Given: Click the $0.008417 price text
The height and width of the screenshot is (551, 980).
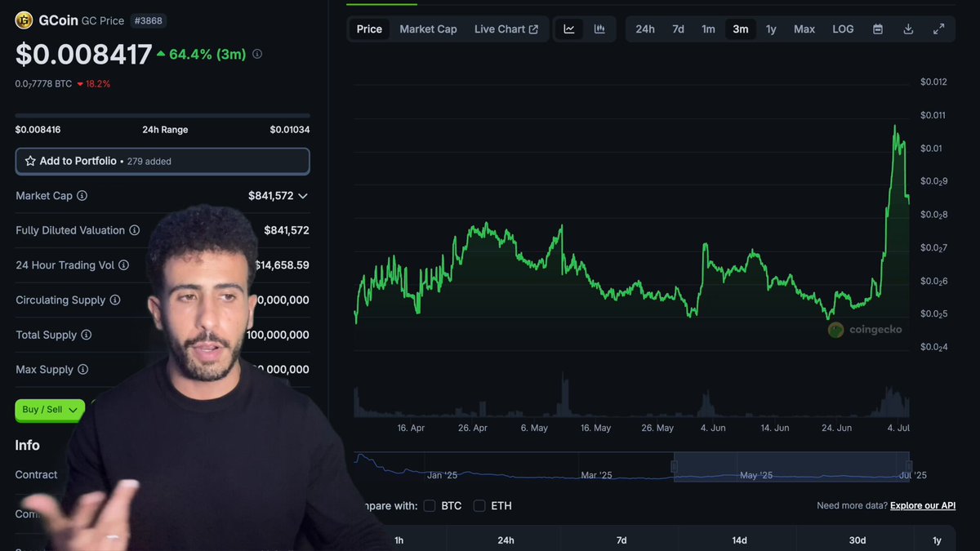Looking at the screenshot, I should (x=83, y=55).
